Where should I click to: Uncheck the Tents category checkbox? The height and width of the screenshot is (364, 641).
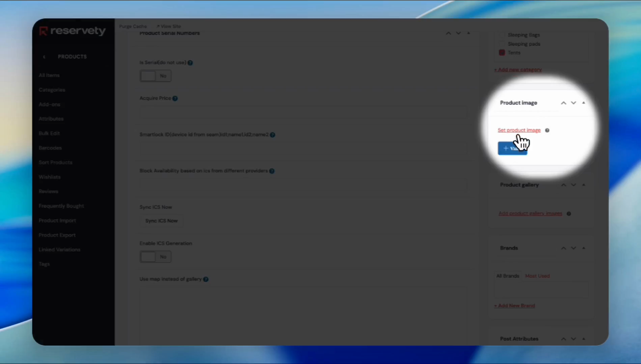pyautogui.click(x=502, y=53)
